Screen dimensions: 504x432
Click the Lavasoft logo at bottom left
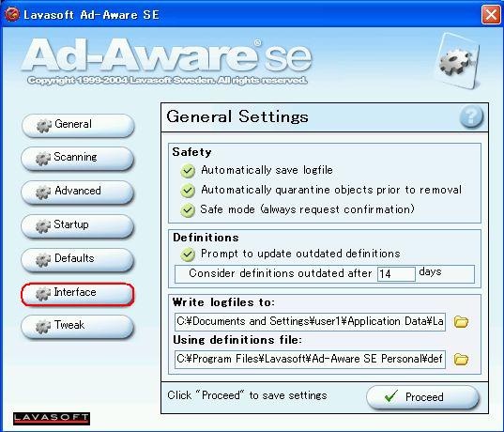pos(52,419)
